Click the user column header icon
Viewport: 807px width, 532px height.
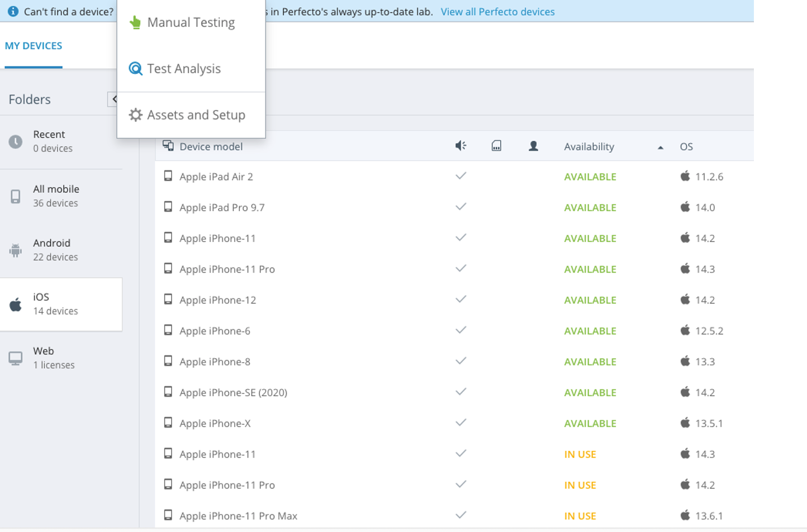533,146
